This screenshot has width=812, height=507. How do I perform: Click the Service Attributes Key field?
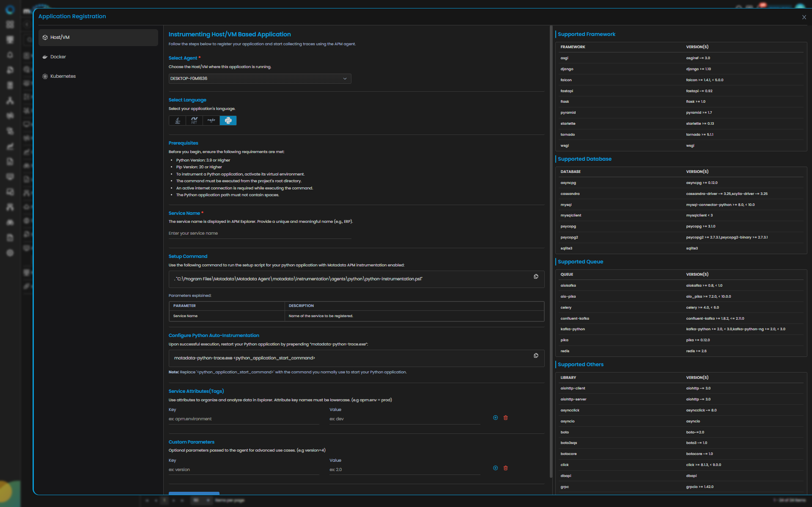point(244,419)
